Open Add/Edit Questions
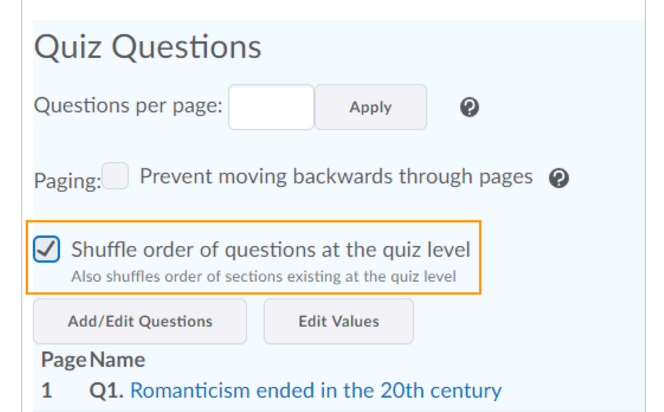 point(140,321)
